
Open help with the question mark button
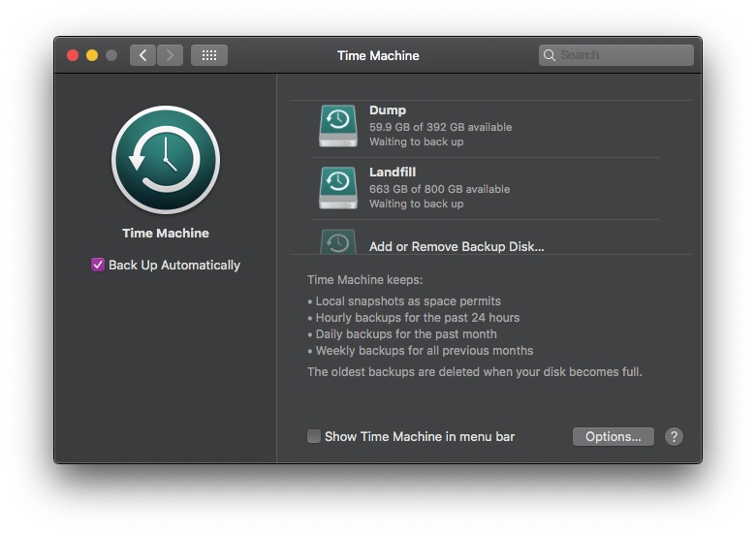(674, 437)
